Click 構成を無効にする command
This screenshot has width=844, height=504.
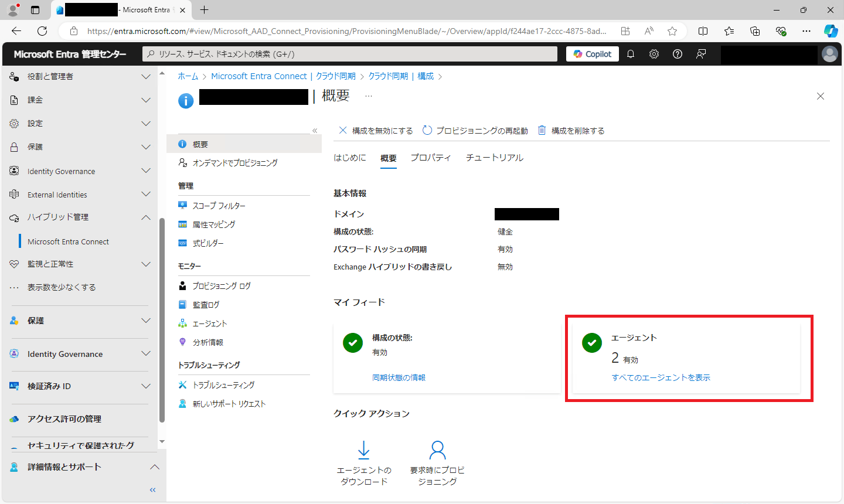coord(376,131)
